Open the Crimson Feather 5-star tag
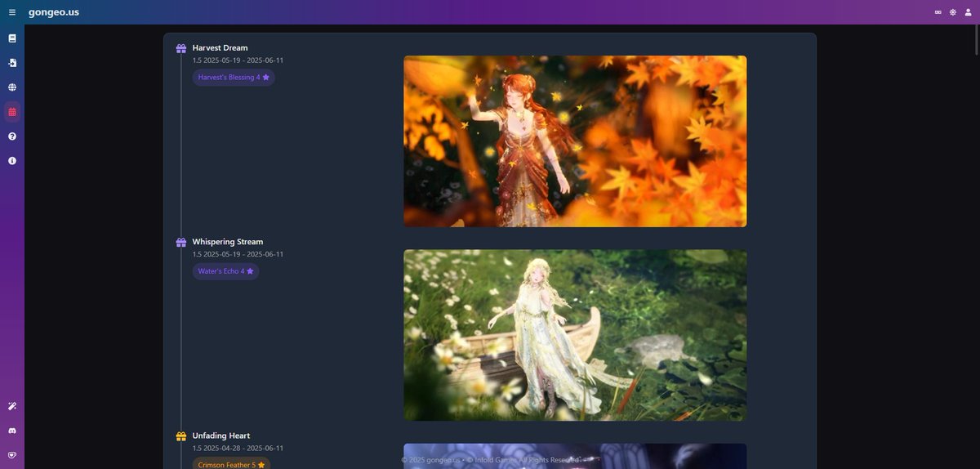 click(x=232, y=464)
